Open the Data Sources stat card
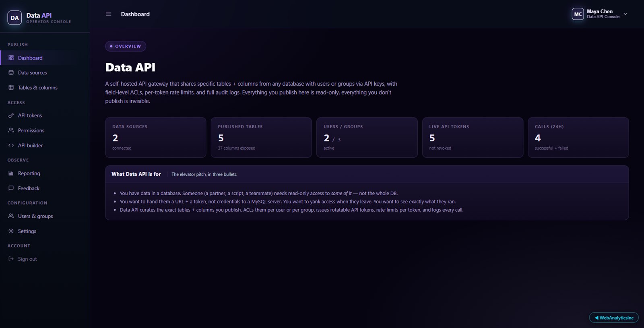This screenshot has width=644, height=328. (x=156, y=137)
